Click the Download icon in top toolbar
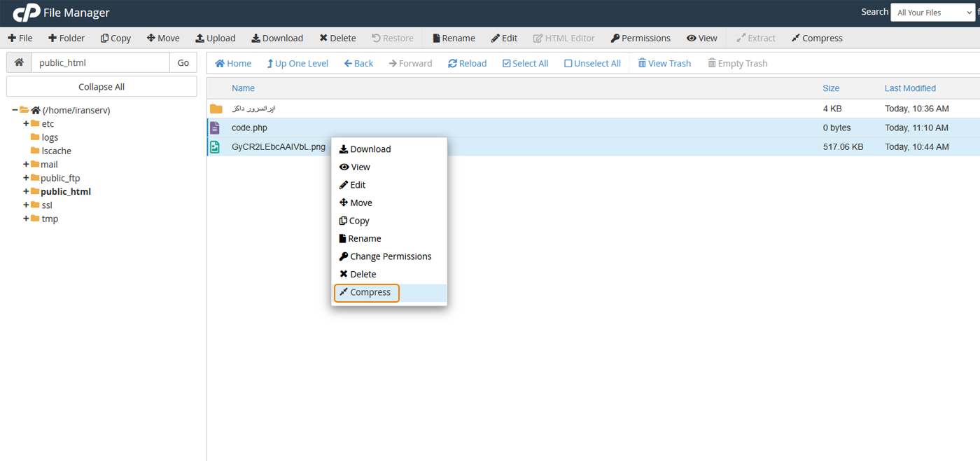The height and width of the screenshot is (461, 980). click(x=256, y=39)
